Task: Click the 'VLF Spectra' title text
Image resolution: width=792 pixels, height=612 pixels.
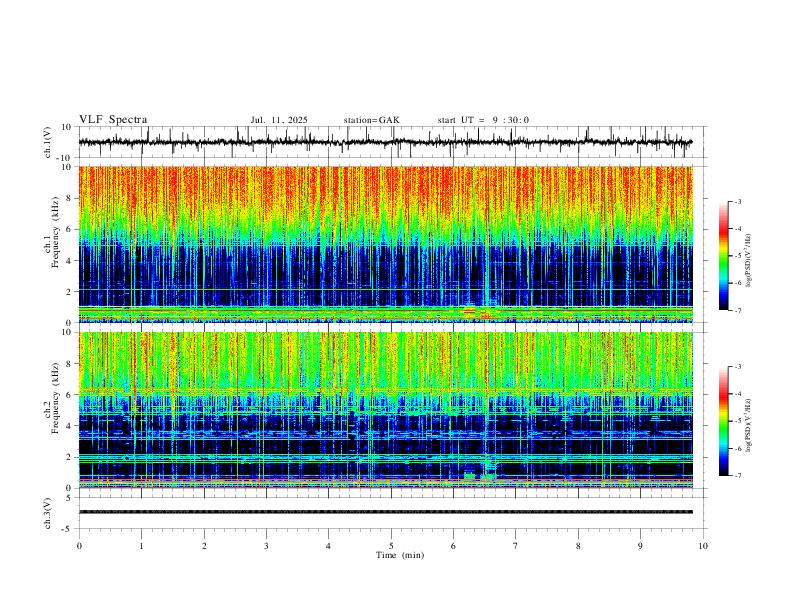Action: click(x=113, y=120)
